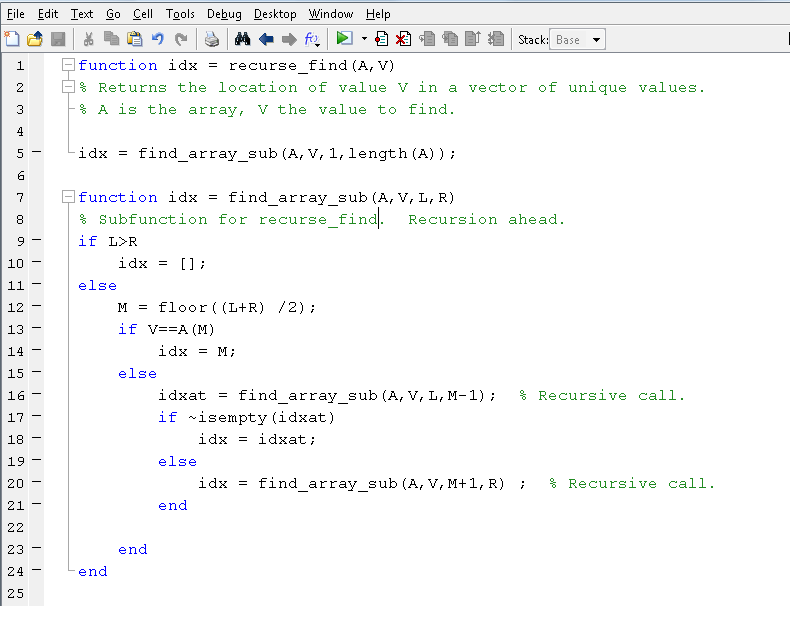Click the text 'recurse_find(A,V)' on line 1
790x620 pixels.
click(311, 65)
